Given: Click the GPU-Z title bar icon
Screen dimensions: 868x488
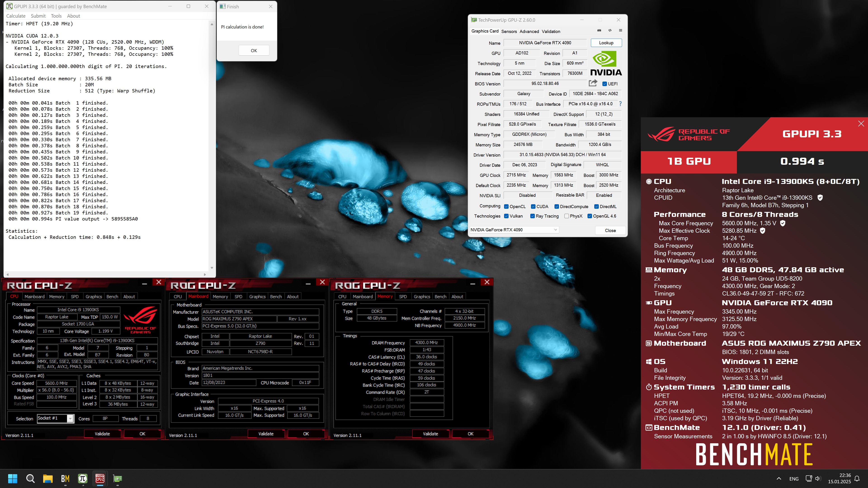Looking at the screenshot, I should (x=474, y=20).
